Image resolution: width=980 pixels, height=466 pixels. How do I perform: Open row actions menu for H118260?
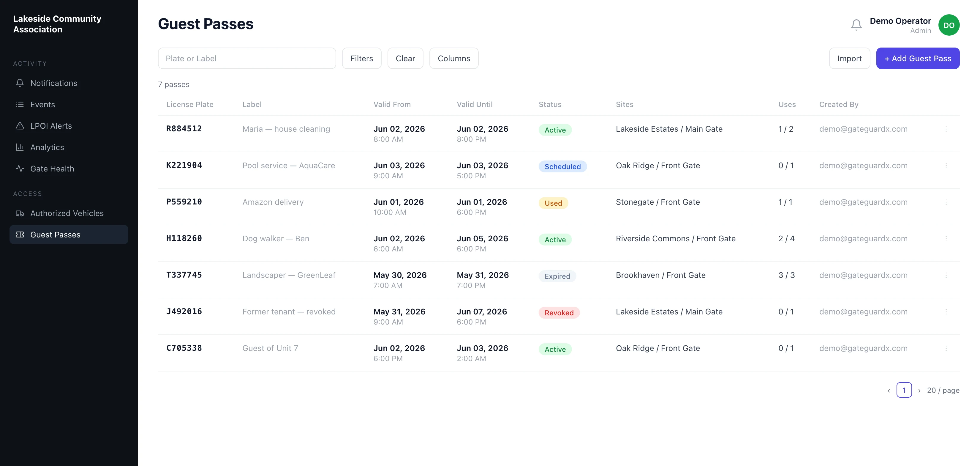946,239
